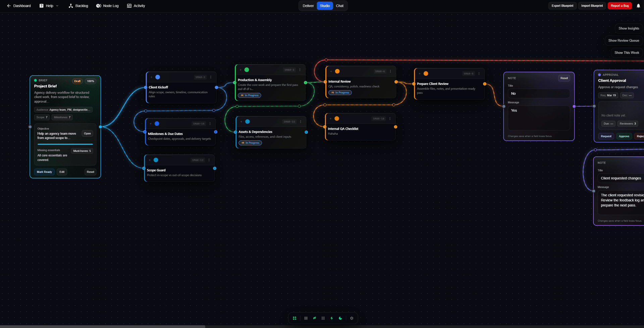The image size is (644, 328).
Task: Toggle the lightning bolt icon in bottom toolbar
Action: 332,318
